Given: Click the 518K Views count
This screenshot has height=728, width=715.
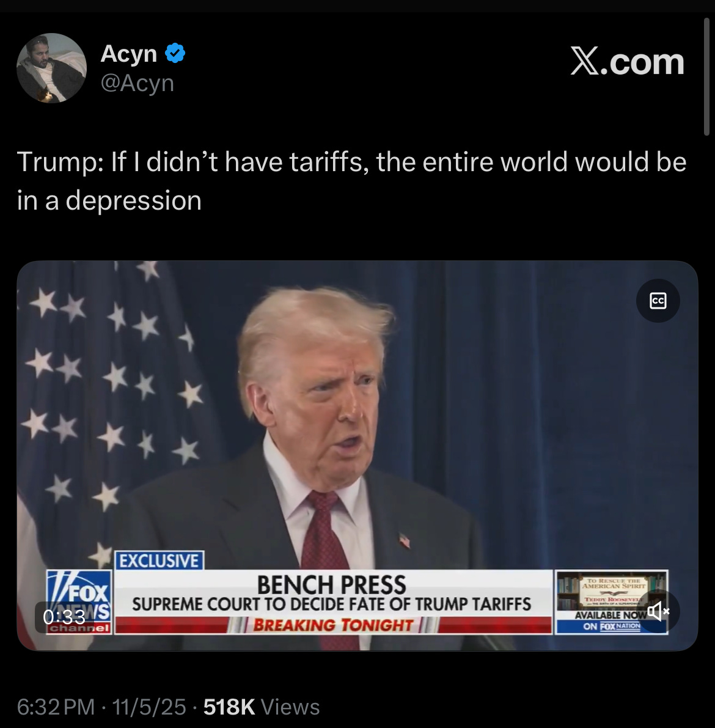Looking at the screenshot, I should 262,707.
